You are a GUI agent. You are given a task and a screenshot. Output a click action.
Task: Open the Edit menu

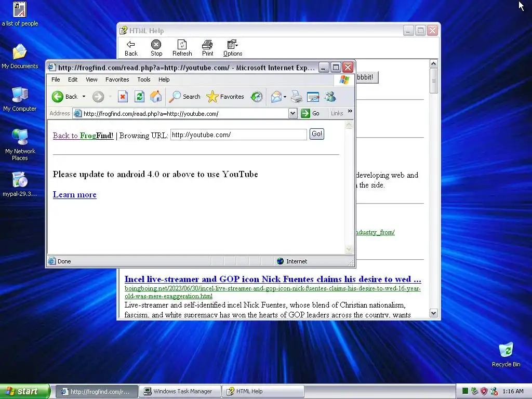73,79
